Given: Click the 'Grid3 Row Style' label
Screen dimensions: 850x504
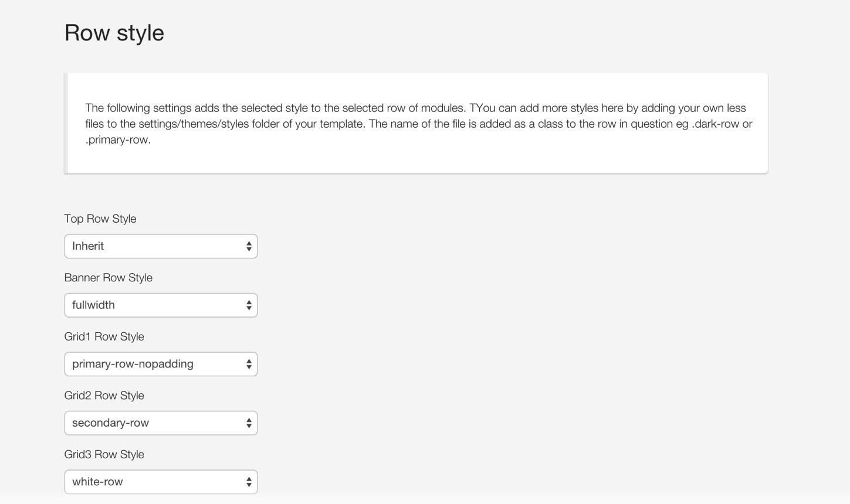Looking at the screenshot, I should 104,454.
